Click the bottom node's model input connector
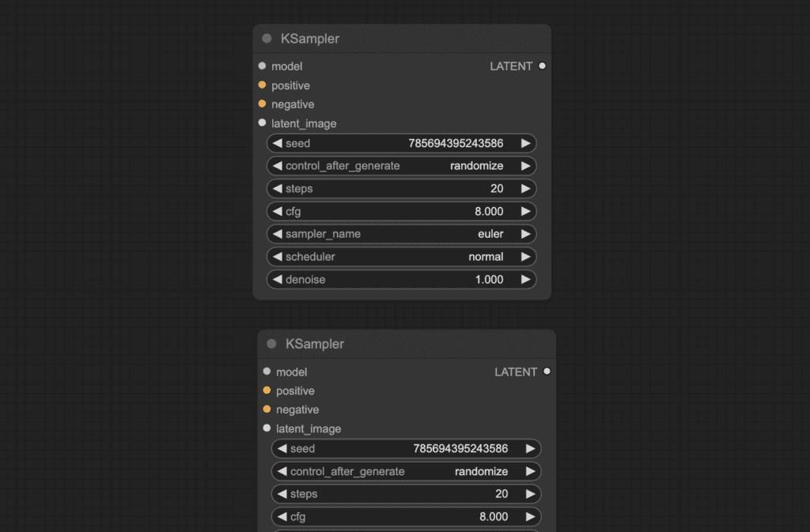The image size is (810, 532). pyautogui.click(x=267, y=372)
